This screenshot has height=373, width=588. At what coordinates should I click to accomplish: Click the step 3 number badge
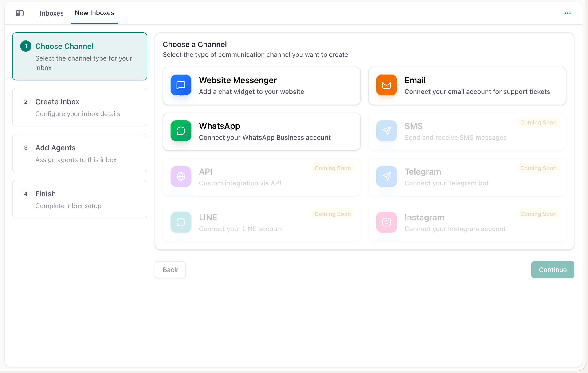(x=26, y=148)
